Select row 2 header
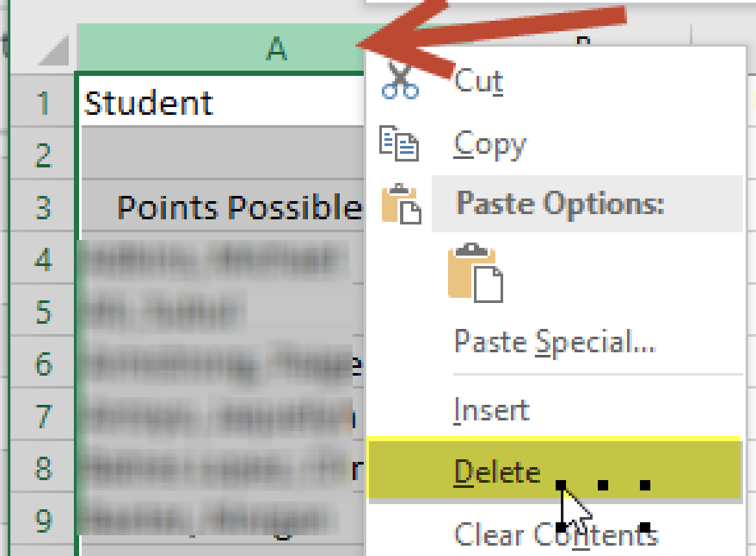756x556 pixels. point(43,156)
